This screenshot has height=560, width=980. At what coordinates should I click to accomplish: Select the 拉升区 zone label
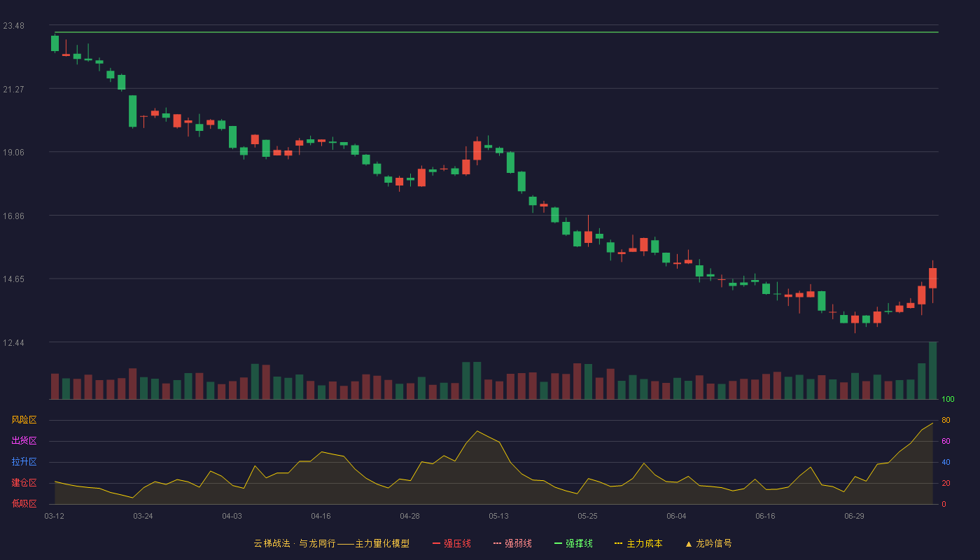pos(24,462)
